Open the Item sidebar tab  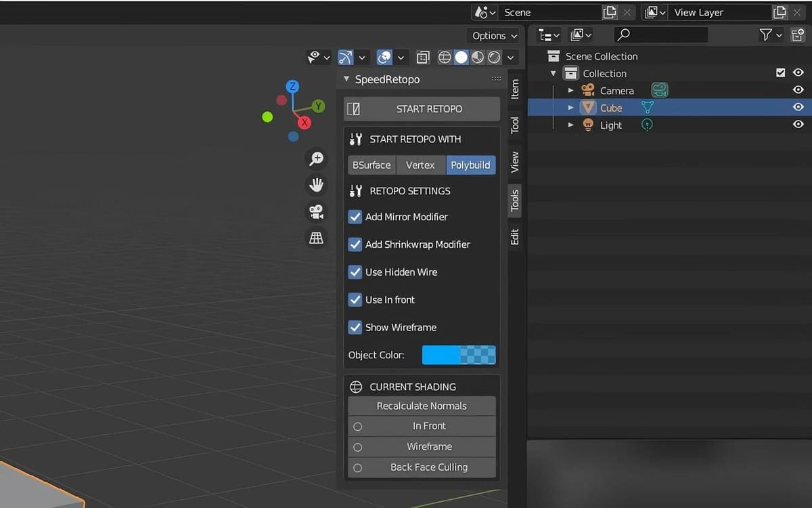pos(515,89)
